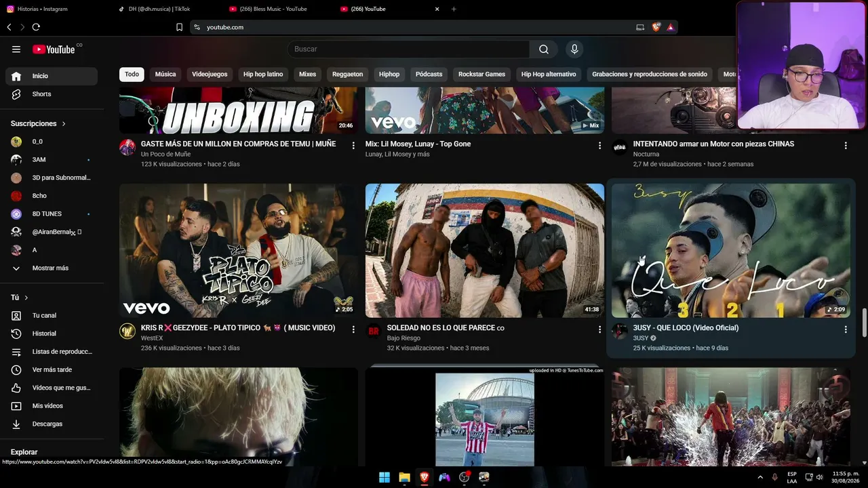
Task: Filter the feed by Videojuegos
Action: click(210, 75)
